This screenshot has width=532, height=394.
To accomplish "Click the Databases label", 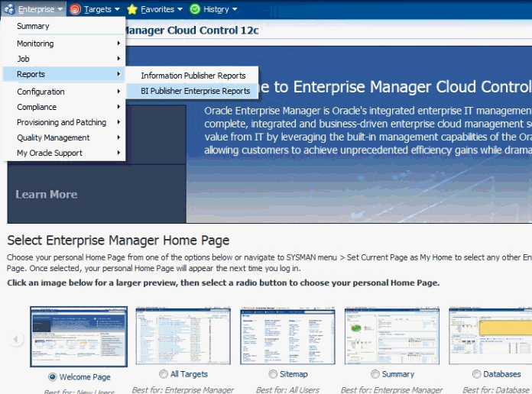I will click(501, 374).
